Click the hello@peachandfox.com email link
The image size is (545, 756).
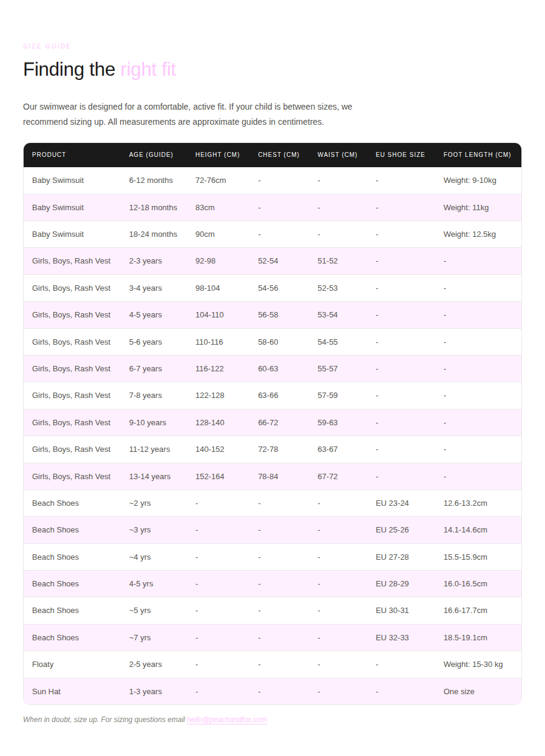pyautogui.click(x=227, y=720)
